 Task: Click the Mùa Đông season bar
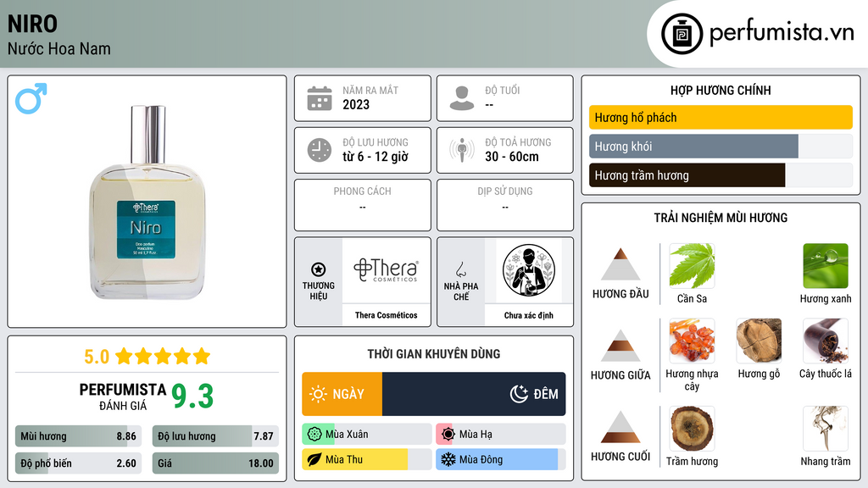click(x=501, y=460)
